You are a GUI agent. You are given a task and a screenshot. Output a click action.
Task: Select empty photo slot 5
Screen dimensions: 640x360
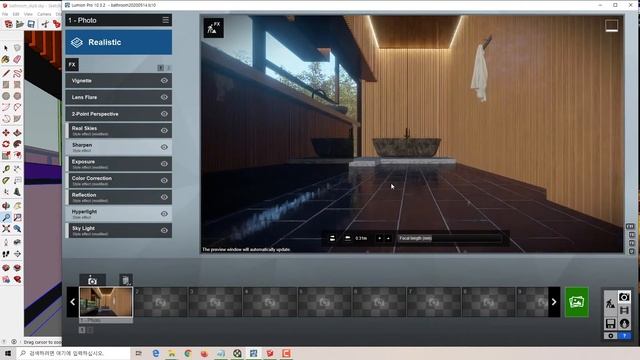click(324, 302)
